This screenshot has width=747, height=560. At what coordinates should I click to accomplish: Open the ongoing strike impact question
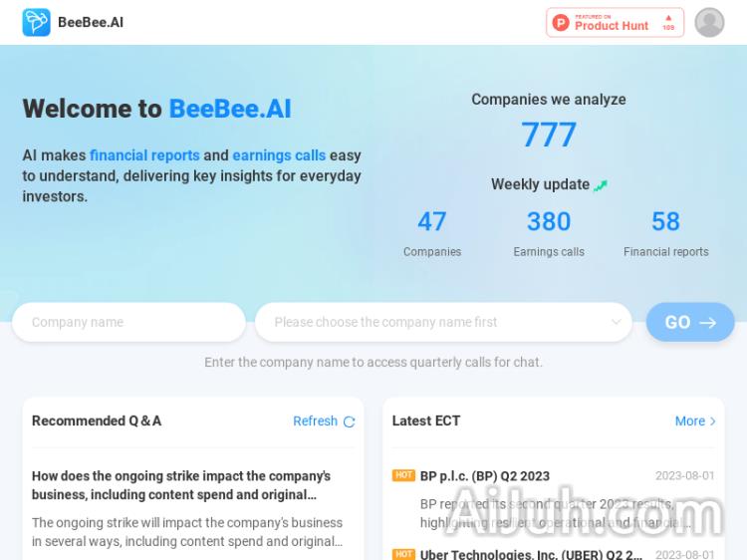coord(181,485)
